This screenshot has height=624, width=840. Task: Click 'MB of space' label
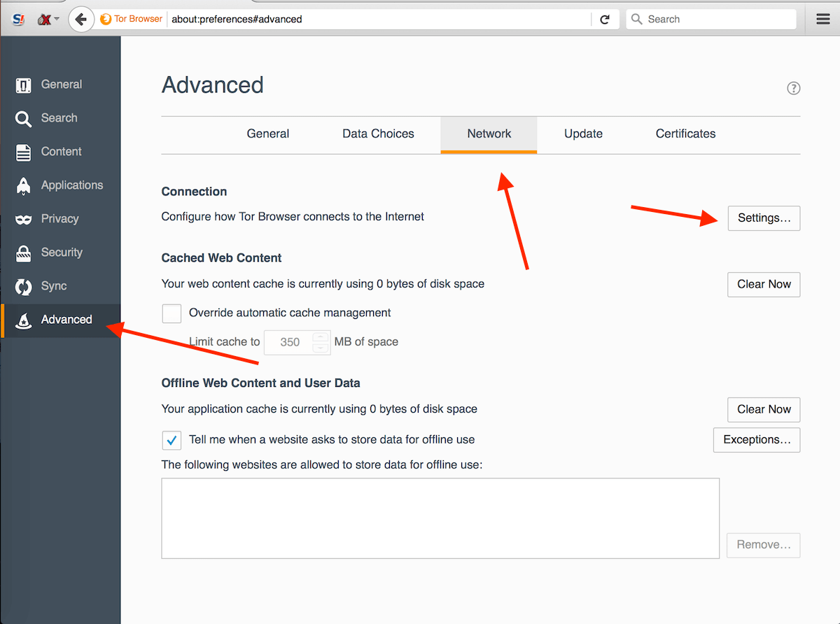point(366,342)
